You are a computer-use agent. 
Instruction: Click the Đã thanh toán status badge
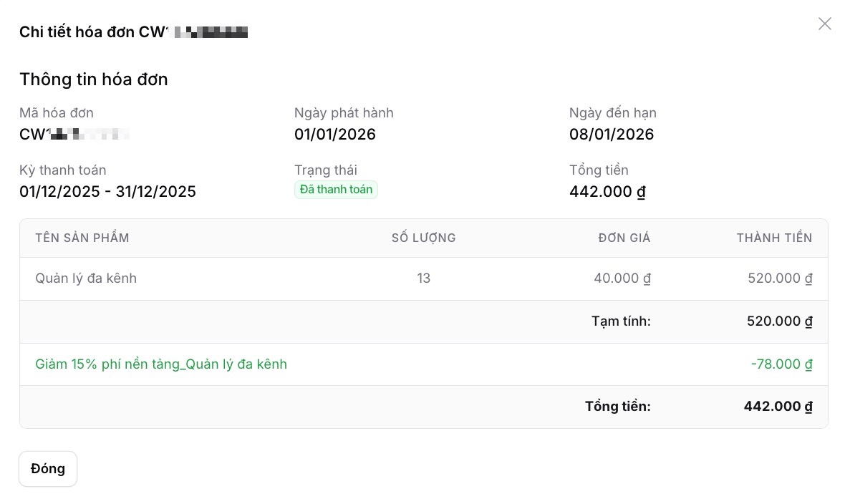point(336,190)
